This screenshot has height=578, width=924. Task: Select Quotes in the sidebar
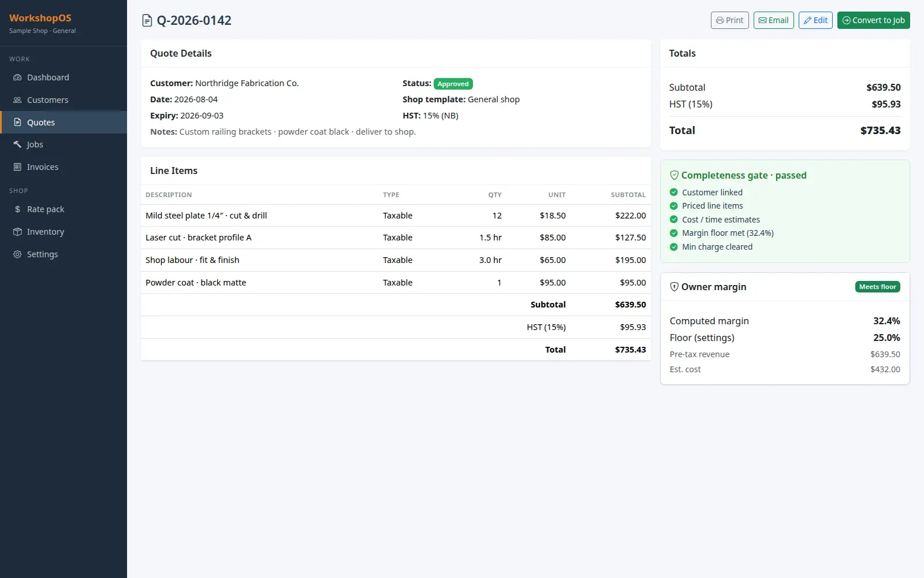(64, 123)
